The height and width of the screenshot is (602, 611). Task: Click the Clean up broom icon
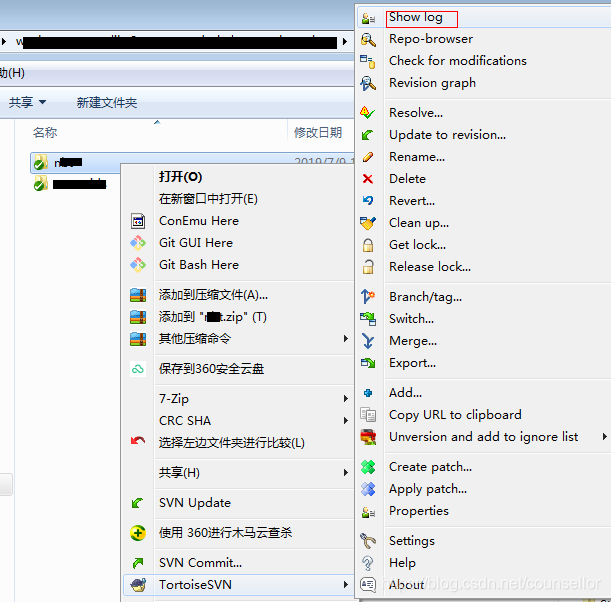[368, 223]
